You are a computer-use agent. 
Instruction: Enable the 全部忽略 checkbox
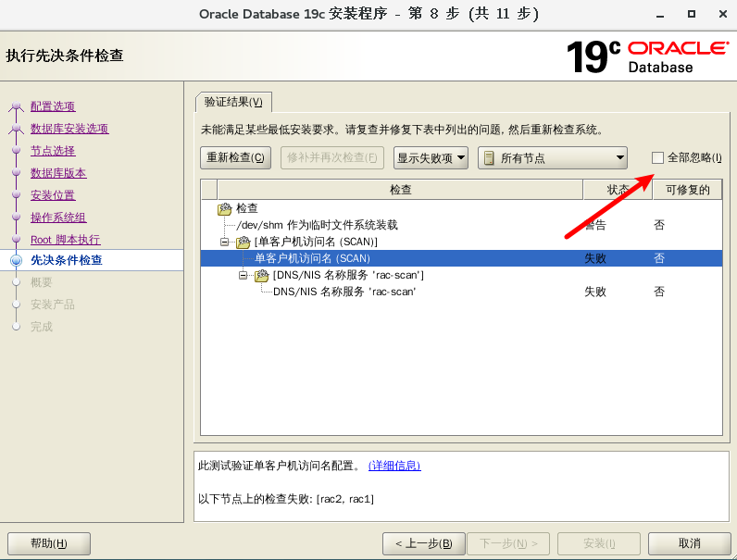[657, 157]
